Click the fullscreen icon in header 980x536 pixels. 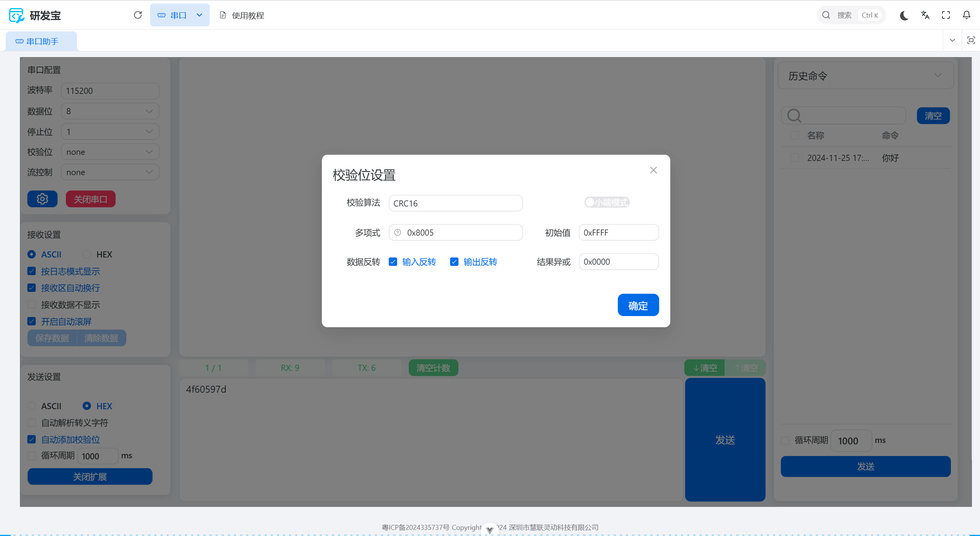946,15
